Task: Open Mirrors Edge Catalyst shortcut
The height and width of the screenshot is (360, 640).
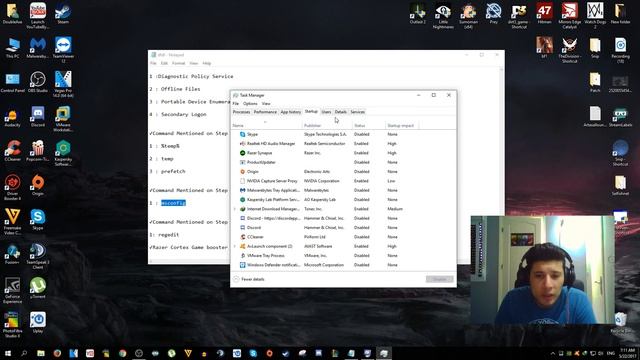Action: click(570, 16)
